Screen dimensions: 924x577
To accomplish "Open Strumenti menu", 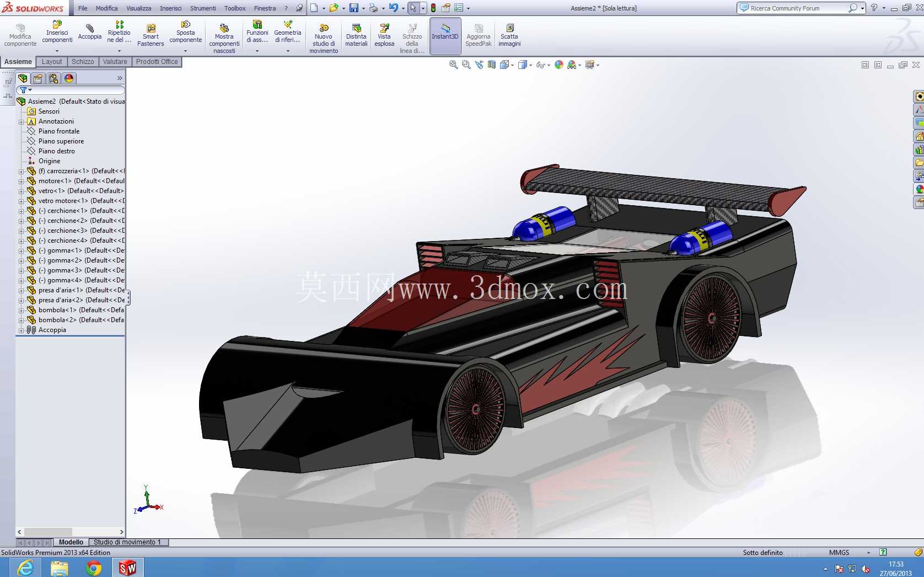I will click(203, 8).
